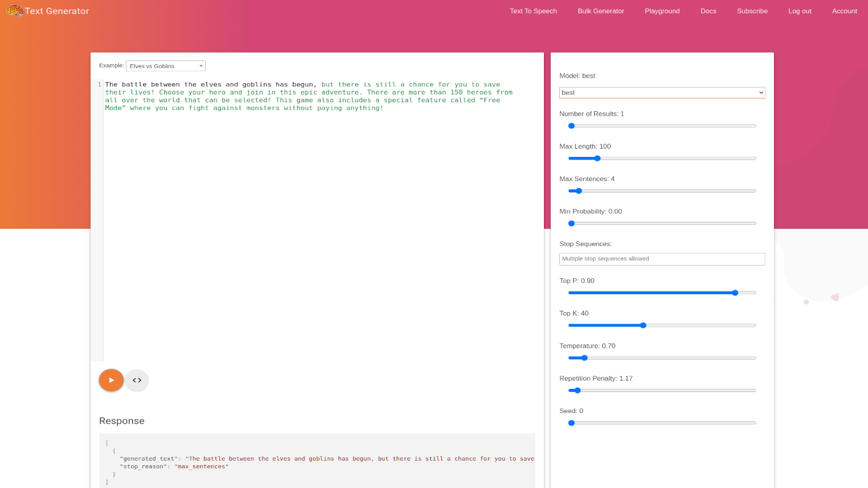The image size is (868, 488).
Task: Open code view with the <> icon
Action: pyautogui.click(x=137, y=380)
